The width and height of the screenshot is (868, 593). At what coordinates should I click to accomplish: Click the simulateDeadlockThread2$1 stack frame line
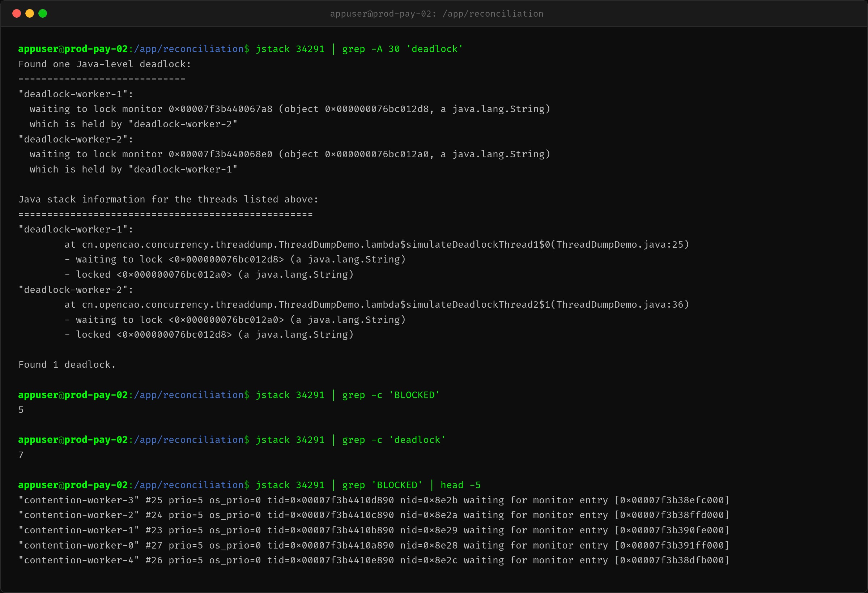pyautogui.click(x=376, y=305)
